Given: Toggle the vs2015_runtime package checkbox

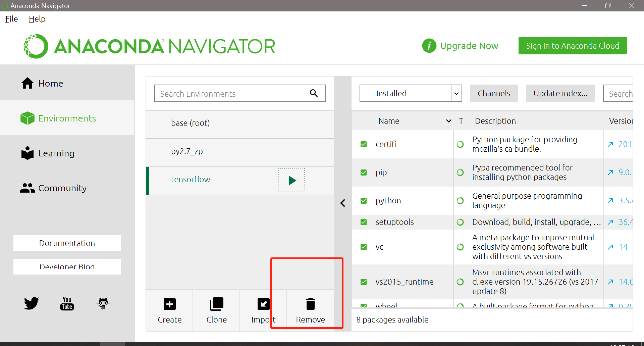Looking at the screenshot, I should (x=364, y=282).
